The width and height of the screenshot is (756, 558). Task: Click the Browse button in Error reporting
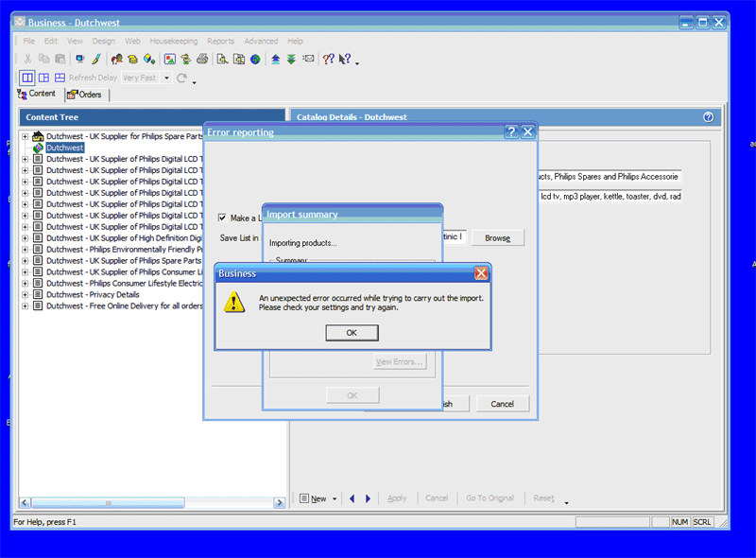498,238
